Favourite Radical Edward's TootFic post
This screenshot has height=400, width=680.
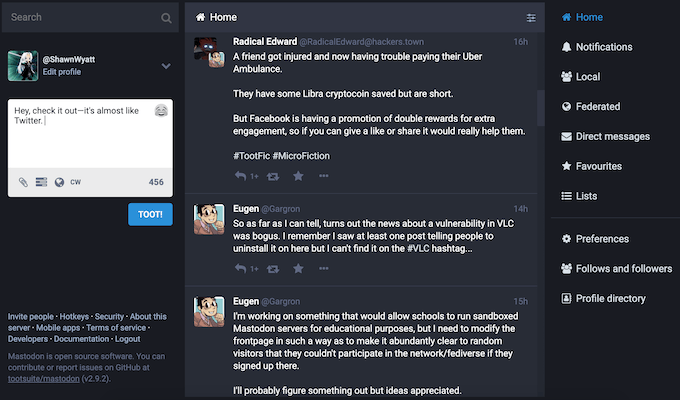tap(298, 176)
